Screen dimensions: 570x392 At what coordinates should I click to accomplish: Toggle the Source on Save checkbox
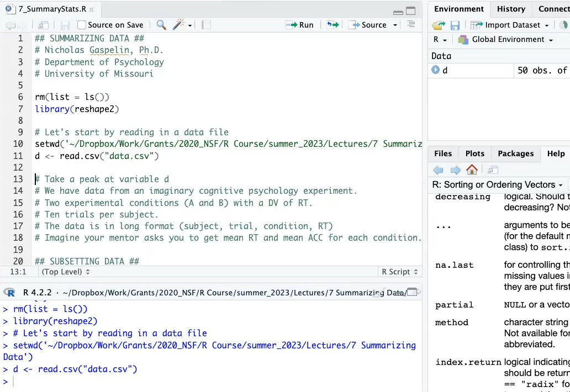tap(82, 25)
